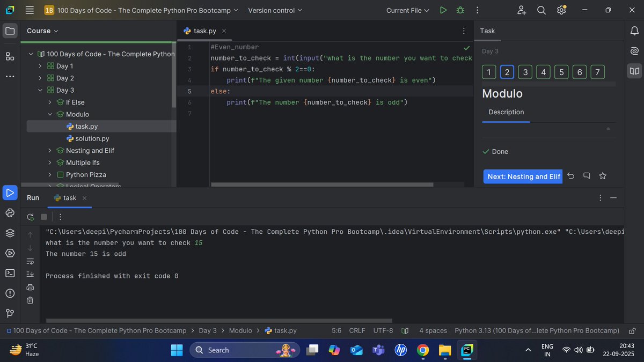Rerun the task in Run panel
The height and width of the screenshot is (362, 644).
click(30, 217)
